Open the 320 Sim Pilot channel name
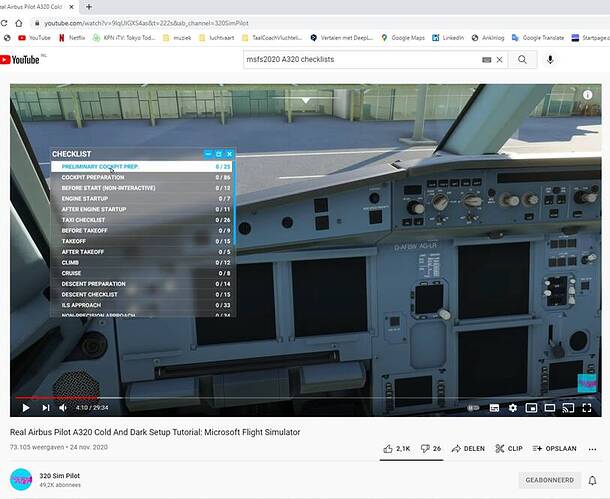Image resolution: width=610 pixels, height=499 pixels. [60, 476]
